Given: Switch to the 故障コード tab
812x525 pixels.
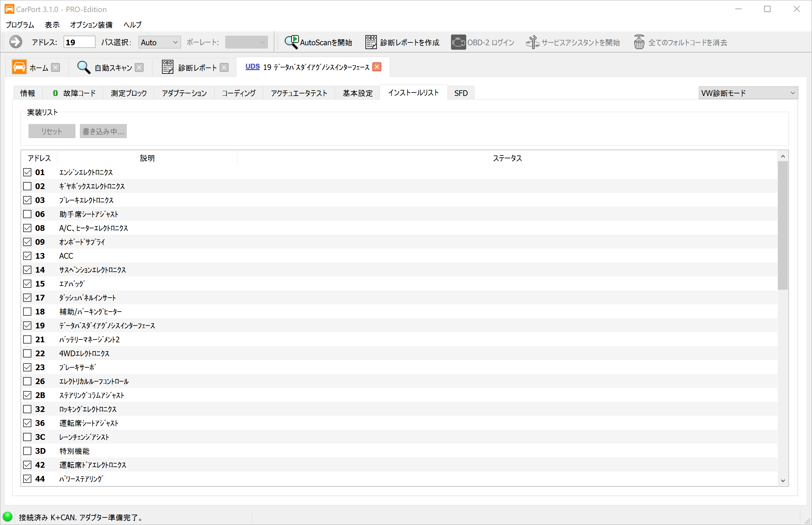Looking at the screenshot, I should click(x=74, y=93).
